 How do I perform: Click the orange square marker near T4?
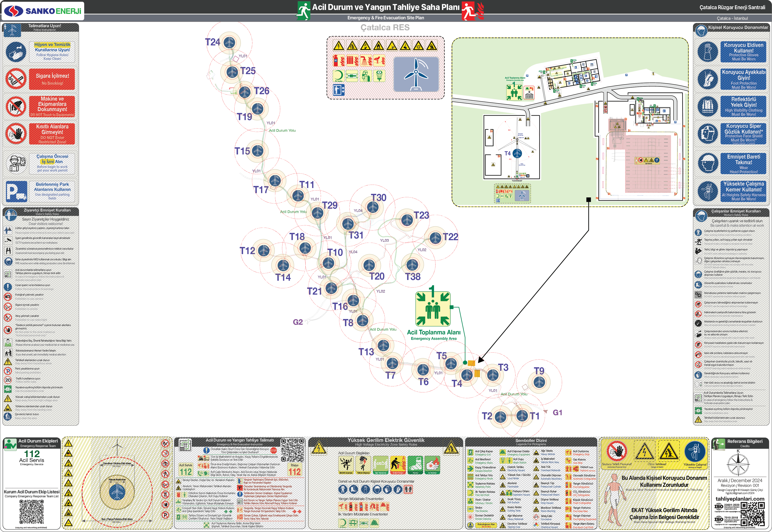tap(471, 363)
